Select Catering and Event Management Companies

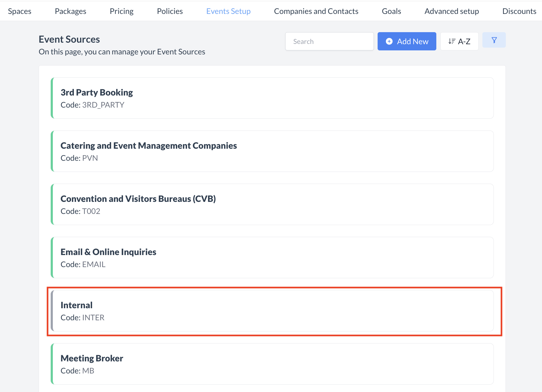272,151
